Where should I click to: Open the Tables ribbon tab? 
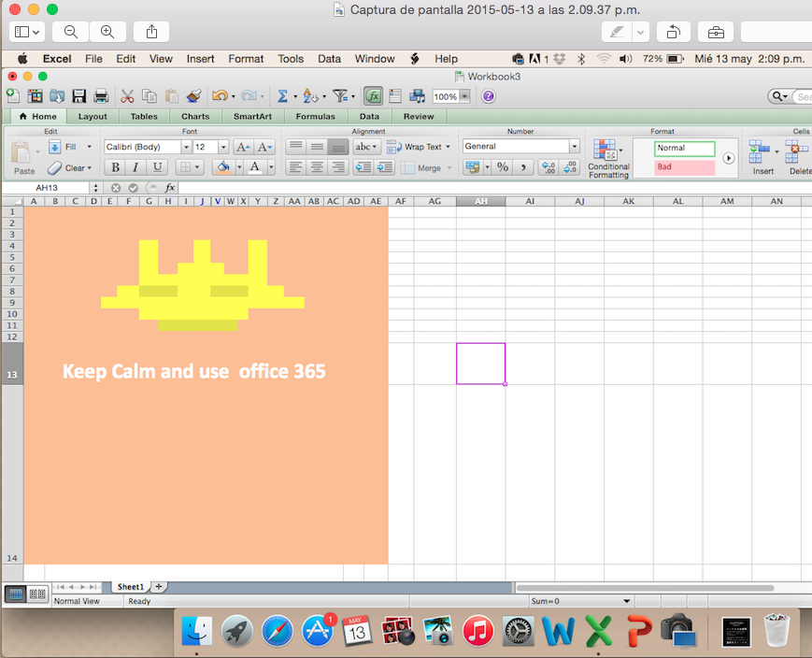144,117
